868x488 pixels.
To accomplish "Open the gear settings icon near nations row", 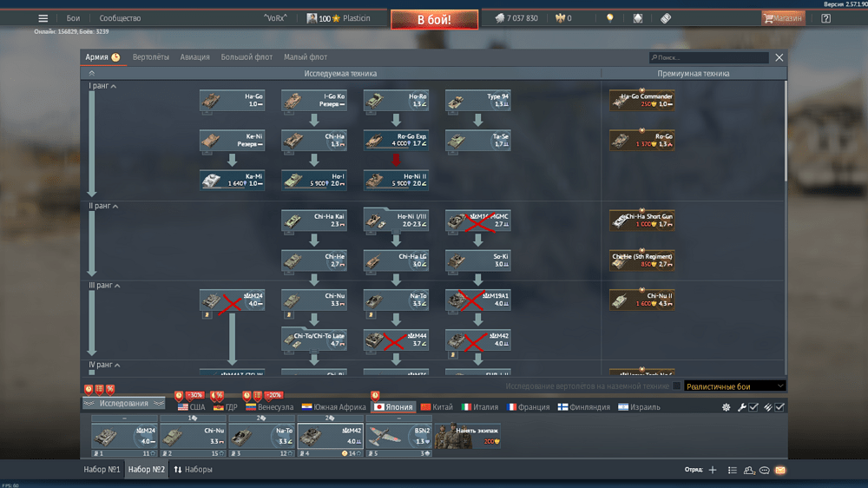I will click(x=726, y=407).
